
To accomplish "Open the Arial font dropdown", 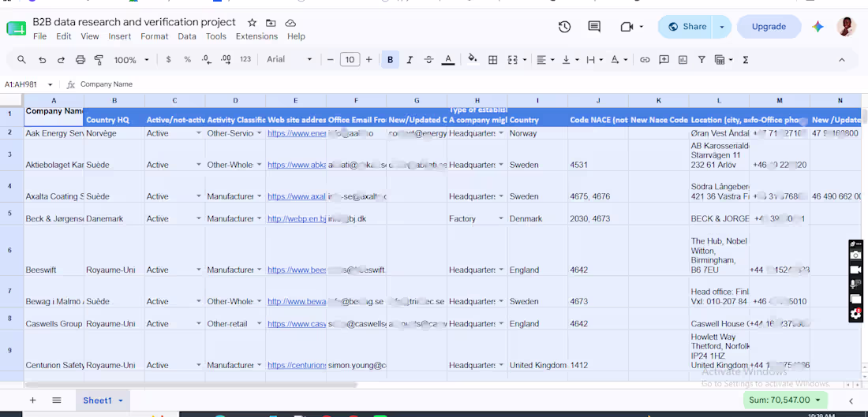I will [289, 60].
